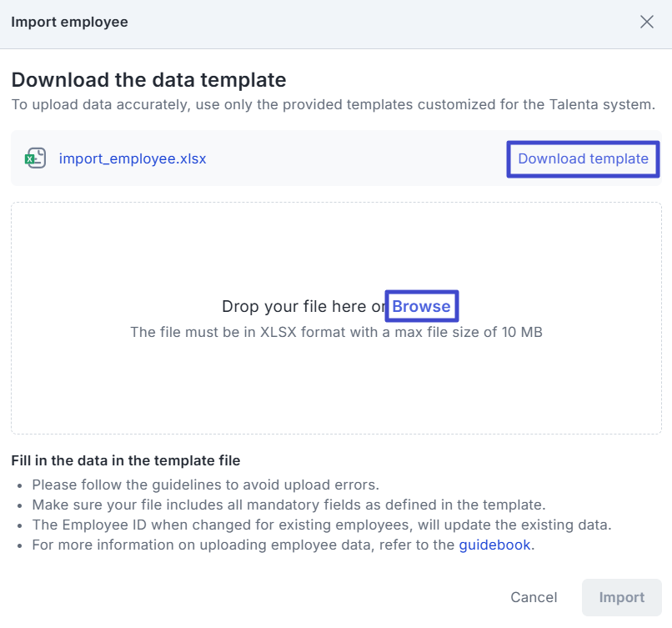Click the 'For more information on uploading' text
This screenshot has width=672, height=628.
click(x=244, y=545)
